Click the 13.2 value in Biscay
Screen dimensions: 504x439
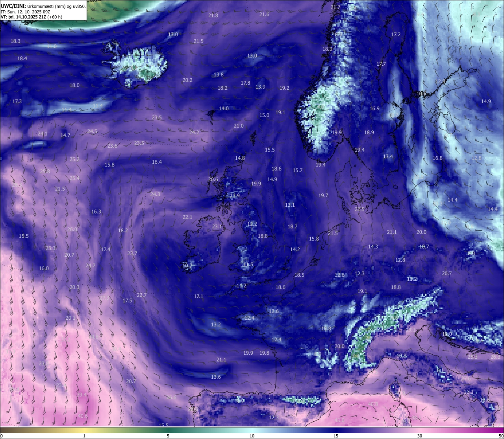click(216, 324)
